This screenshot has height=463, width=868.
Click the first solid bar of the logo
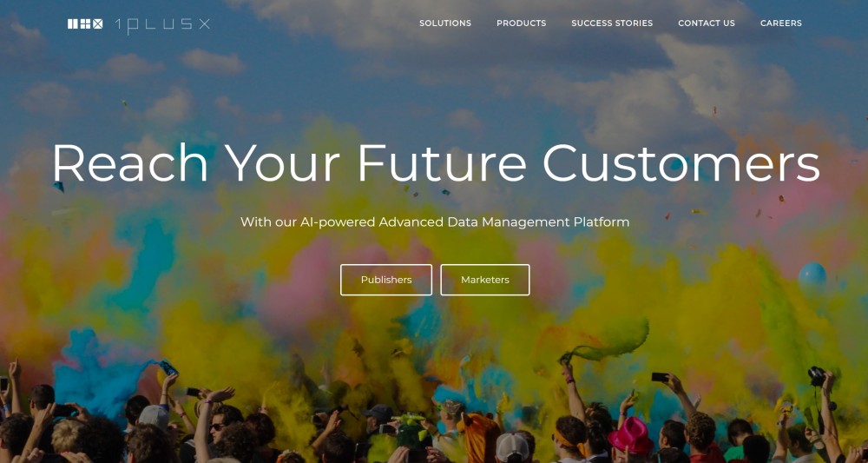70,23
